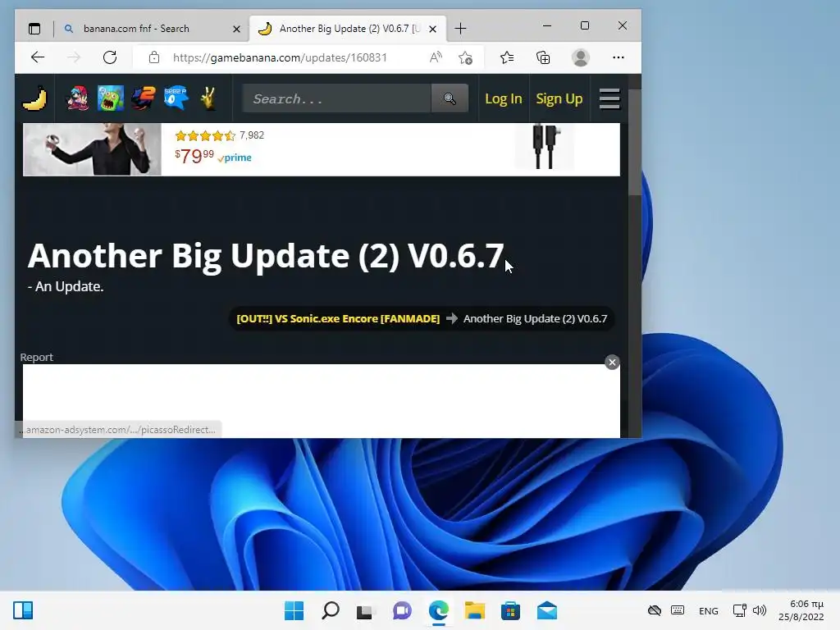Focus the GameBanana Search field
Image resolution: width=840 pixels, height=630 pixels.
click(337, 98)
